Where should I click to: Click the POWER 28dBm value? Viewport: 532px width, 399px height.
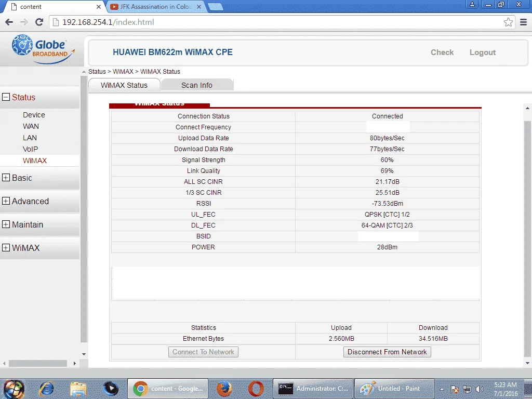387,247
